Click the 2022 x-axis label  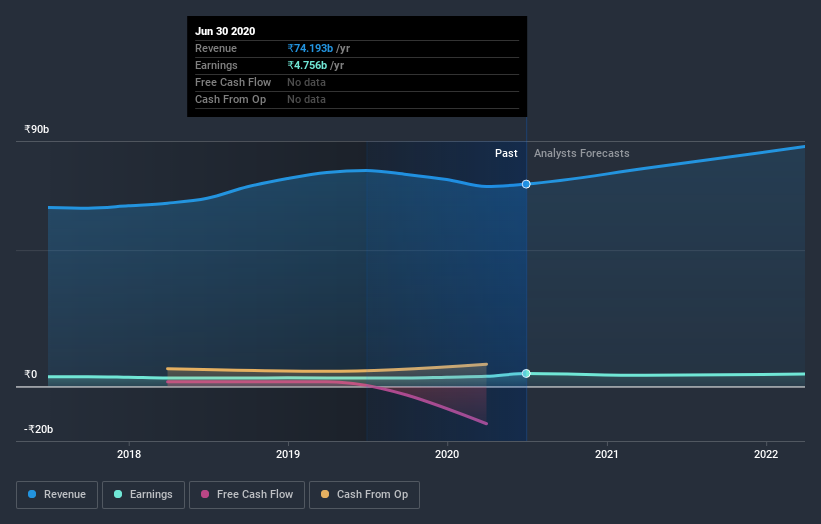[x=766, y=454]
